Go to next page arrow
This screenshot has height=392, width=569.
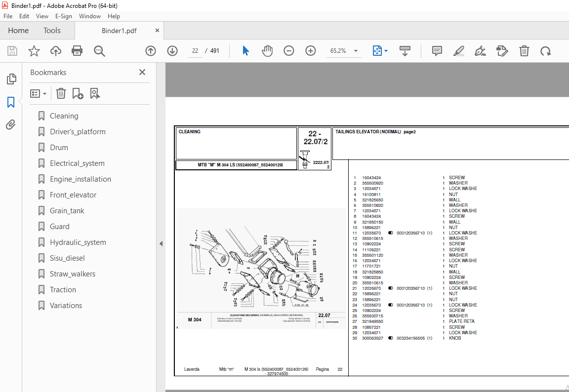pyautogui.click(x=172, y=51)
